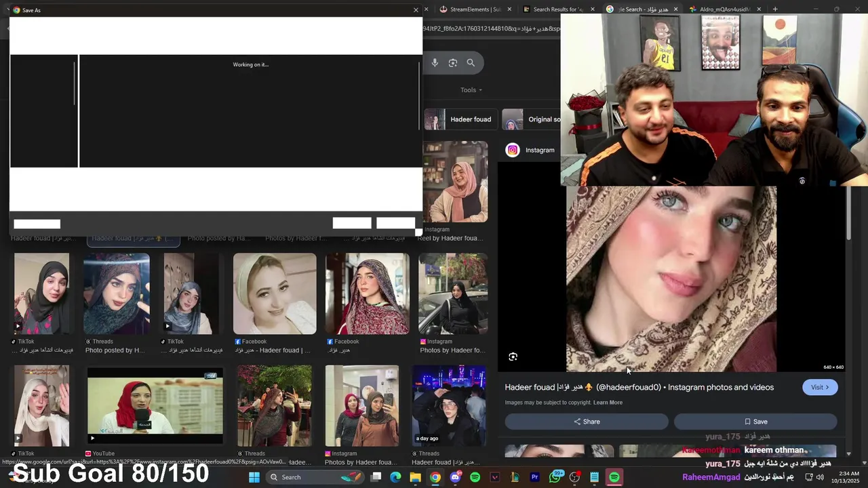Open the Instagram thumbnail with the black car
Image resolution: width=868 pixels, height=488 pixels.
452,294
